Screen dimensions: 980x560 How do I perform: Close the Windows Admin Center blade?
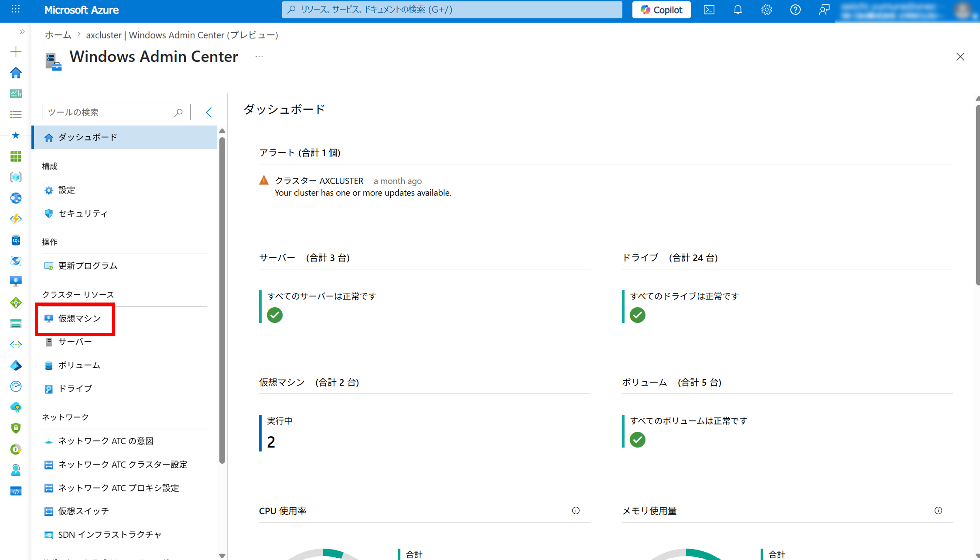tap(960, 57)
